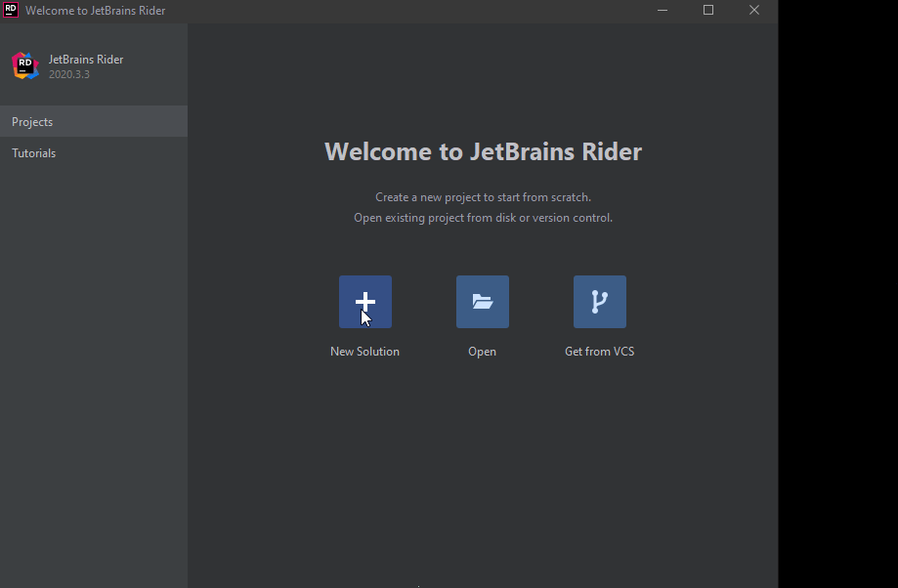Screen dimensions: 898x588
Task: Click the RD icon in the title bar
Action: pos(12,10)
